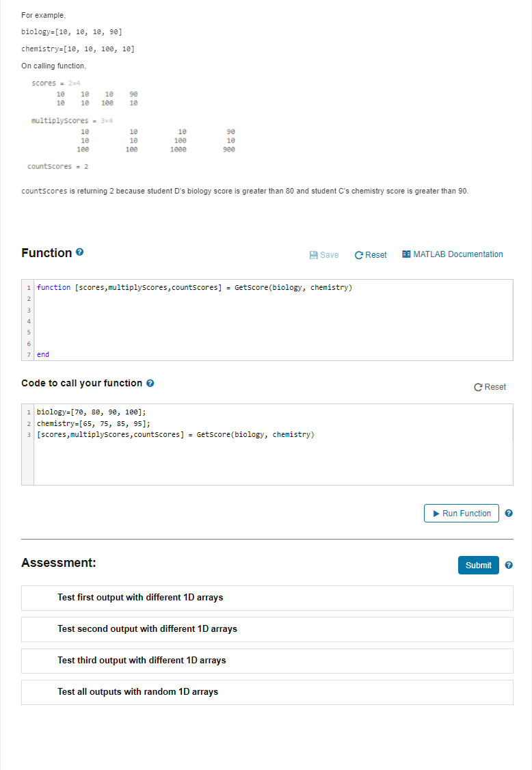Click the chemistry=[65, 75, 85, 95] code line
532x770 pixels.
coord(93,423)
